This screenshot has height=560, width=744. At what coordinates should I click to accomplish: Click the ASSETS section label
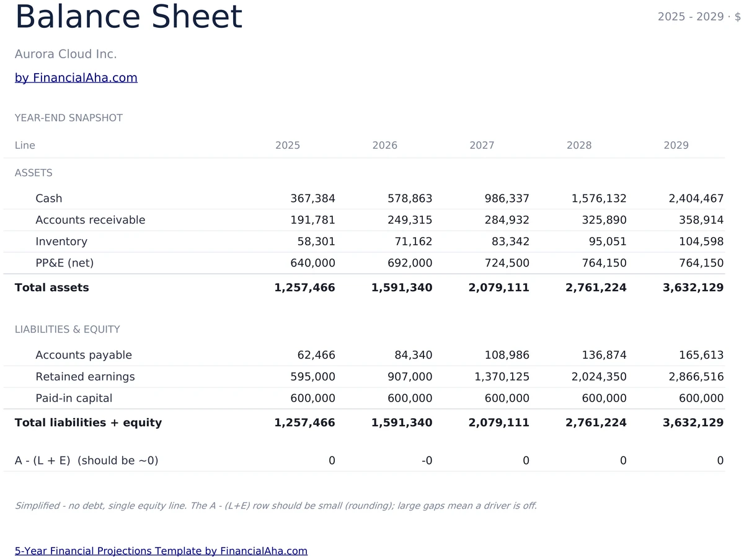[33, 173]
